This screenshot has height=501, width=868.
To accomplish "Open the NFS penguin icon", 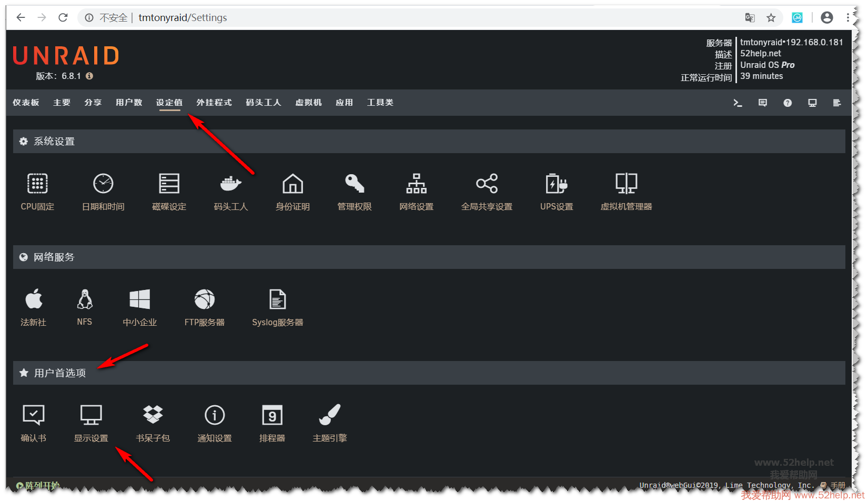I will (85, 299).
